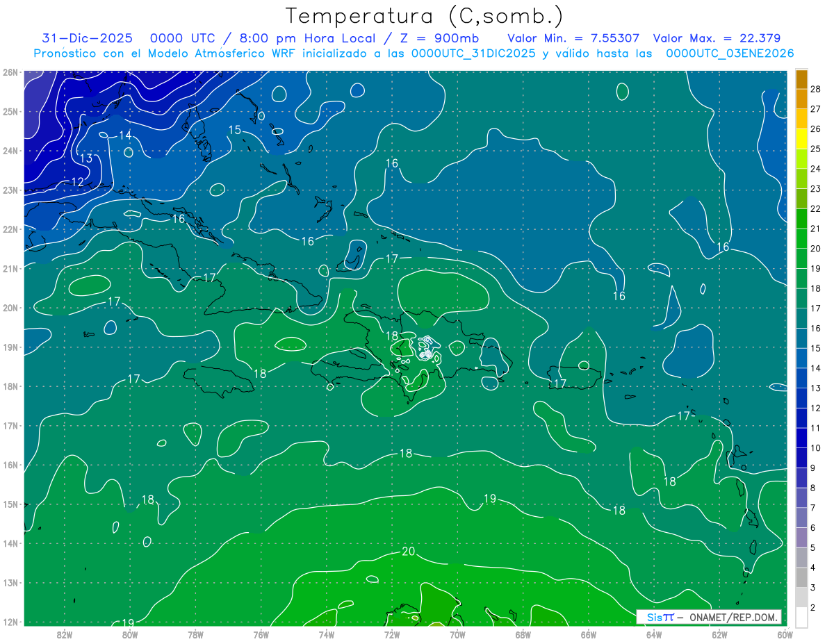Viewport: 834px width, 644px height.
Task: Click the '17N' latitude axis label
Action: point(10,426)
